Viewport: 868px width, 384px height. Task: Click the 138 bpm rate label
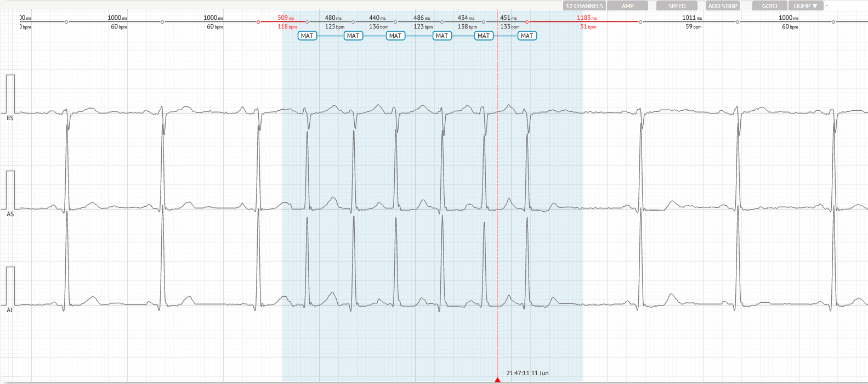(467, 27)
